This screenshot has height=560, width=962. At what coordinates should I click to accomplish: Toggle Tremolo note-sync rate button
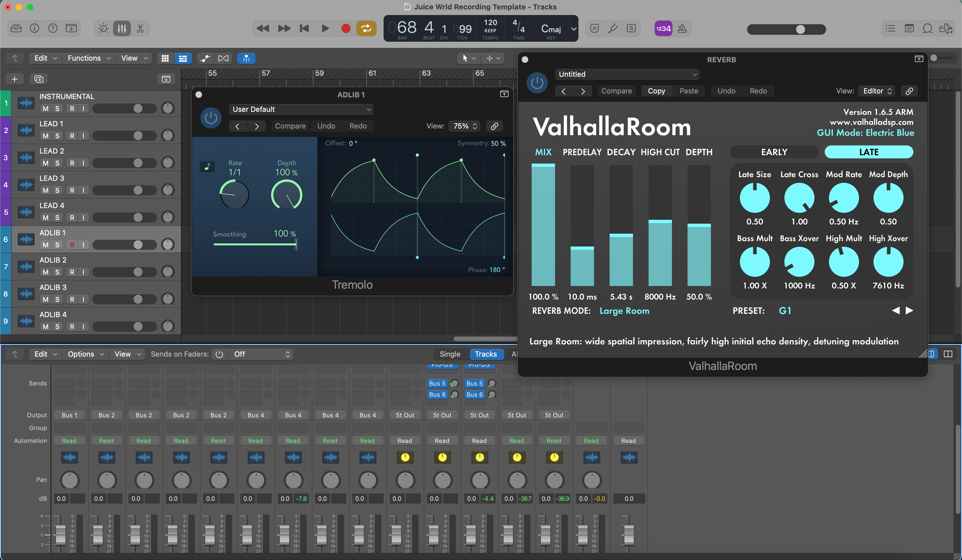pos(207,167)
